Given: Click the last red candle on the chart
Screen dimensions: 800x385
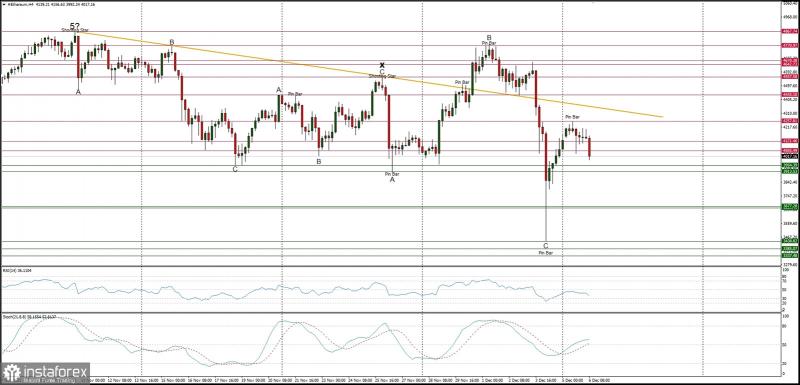Looking at the screenshot, I should point(589,147).
